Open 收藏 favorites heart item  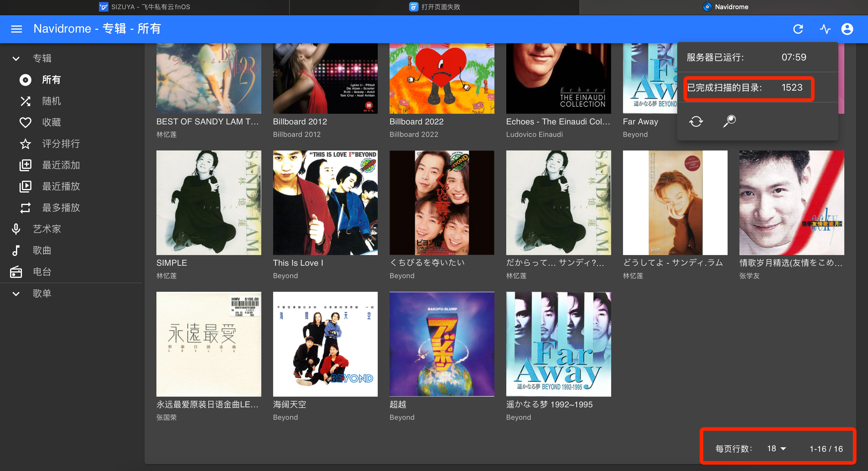pyautogui.click(x=51, y=122)
